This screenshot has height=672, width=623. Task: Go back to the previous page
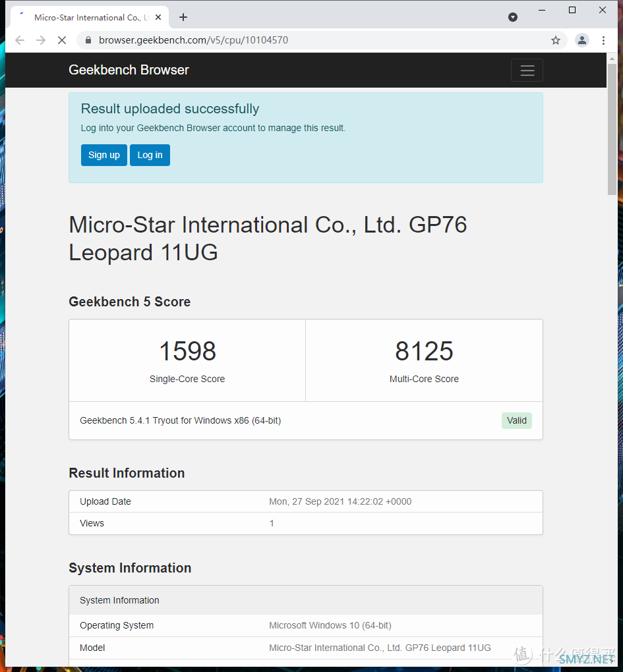click(20, 40)
